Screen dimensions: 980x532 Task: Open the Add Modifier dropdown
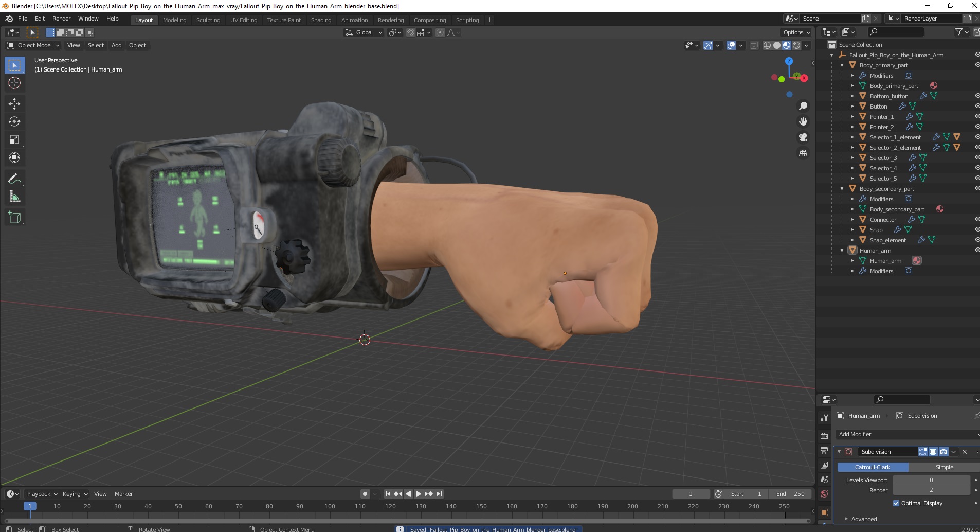pos(908,434)
